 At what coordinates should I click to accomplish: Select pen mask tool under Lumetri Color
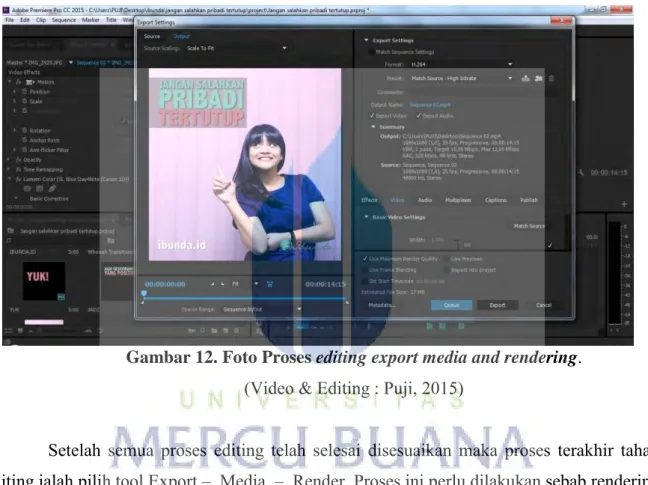(x=52, y=189)
